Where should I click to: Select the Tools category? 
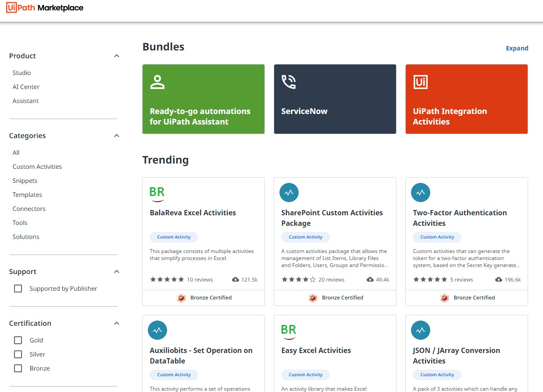click(x=20, y=223)
